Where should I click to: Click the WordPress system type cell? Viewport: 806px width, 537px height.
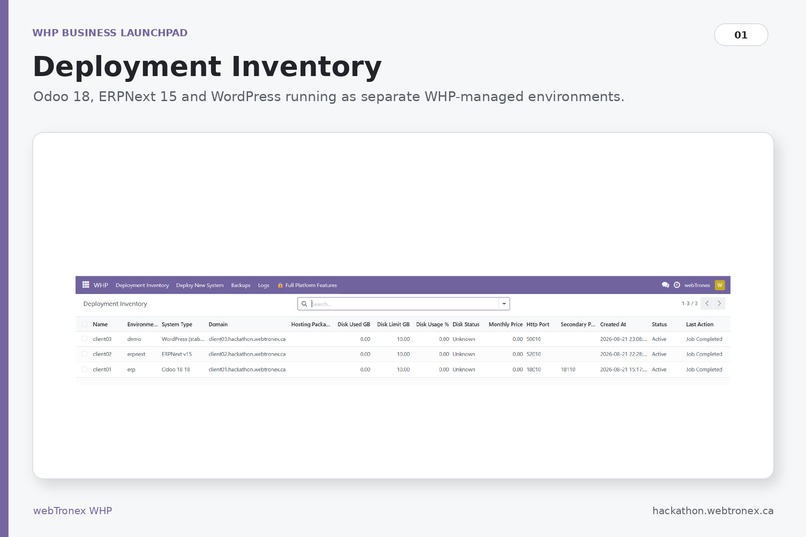tap(182, 339)
